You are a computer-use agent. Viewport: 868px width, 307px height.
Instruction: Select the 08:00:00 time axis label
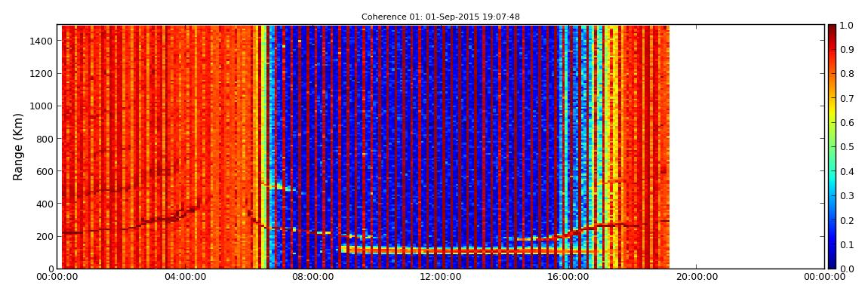(312, 277)
